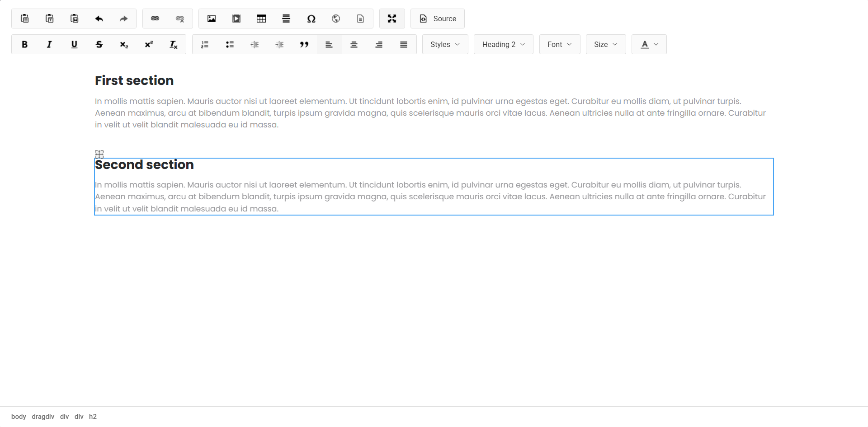Apply right text alignment
The height and width of the screenshot is (427, 868).
point(378,44)
